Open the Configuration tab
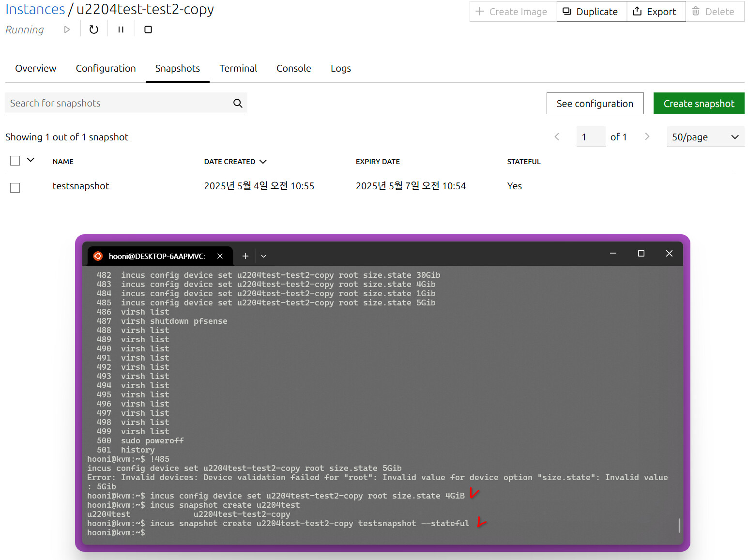The height and width of the screenshot is (560, 748). tap(106, 68)
